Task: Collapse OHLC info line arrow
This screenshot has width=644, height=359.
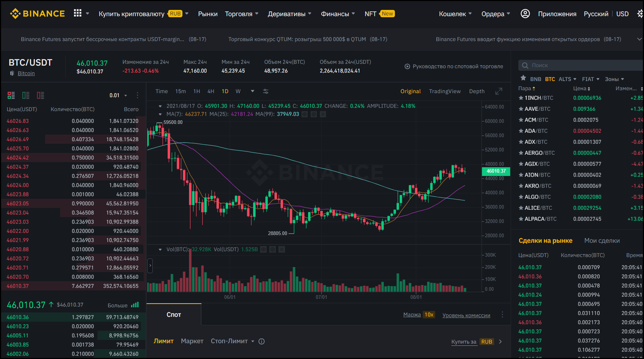Action: pyautogui.click(x=160, y=106)
